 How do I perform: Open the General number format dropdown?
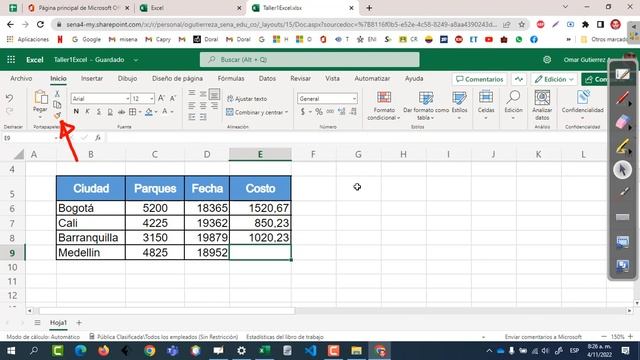354,98
